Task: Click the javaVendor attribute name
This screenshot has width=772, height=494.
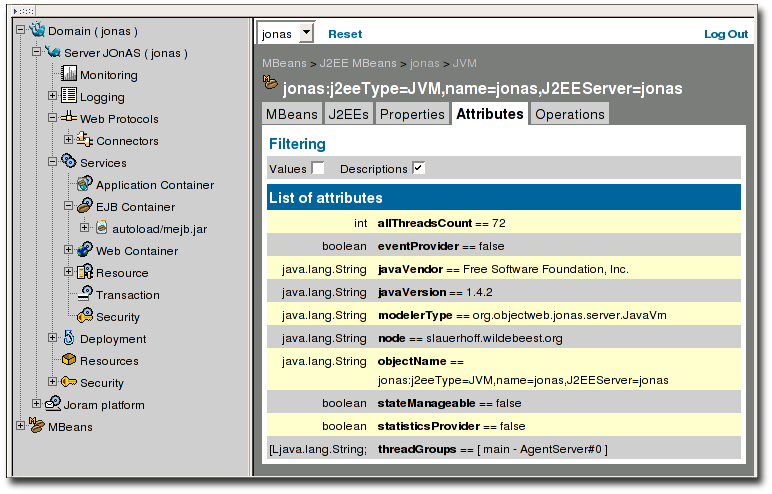Action: 411,269
